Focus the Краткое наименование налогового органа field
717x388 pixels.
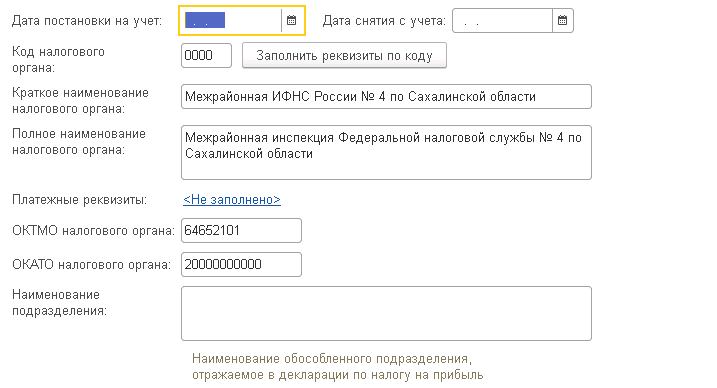[386, 96]
